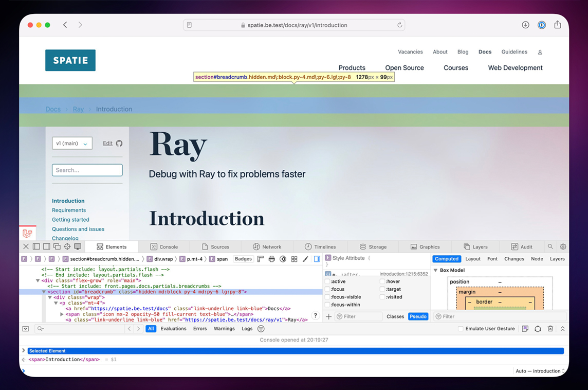Image resolution: width=588 pixels, height=390 pixels.
Task: Open the Auto — introduction context selector
Action: [x=540, y=371]
